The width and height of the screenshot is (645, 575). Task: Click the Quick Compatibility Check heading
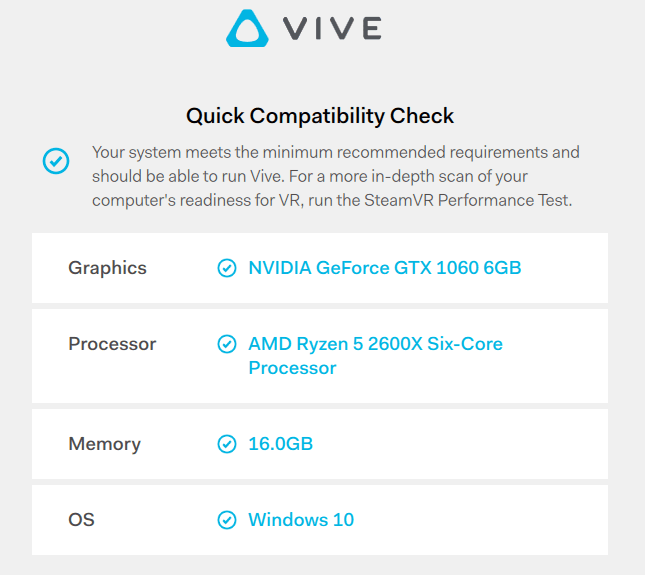(x=320, y=116)
